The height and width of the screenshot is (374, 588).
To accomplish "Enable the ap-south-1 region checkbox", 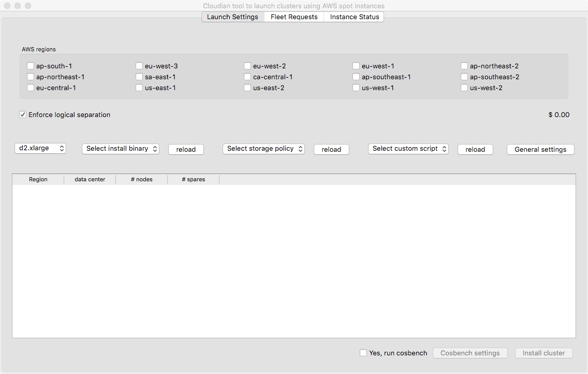I will (x=31, y=66).
